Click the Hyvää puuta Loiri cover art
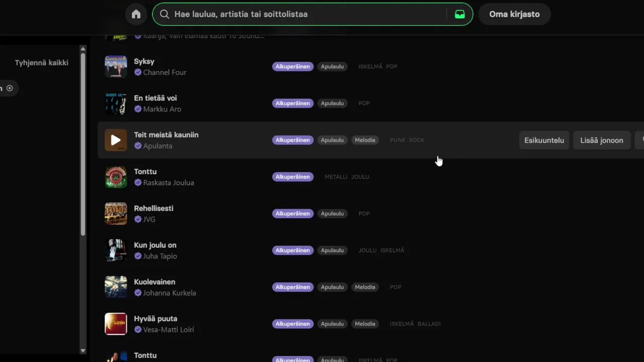This screenshot has width=644, height=362. (x=116, y=324)
